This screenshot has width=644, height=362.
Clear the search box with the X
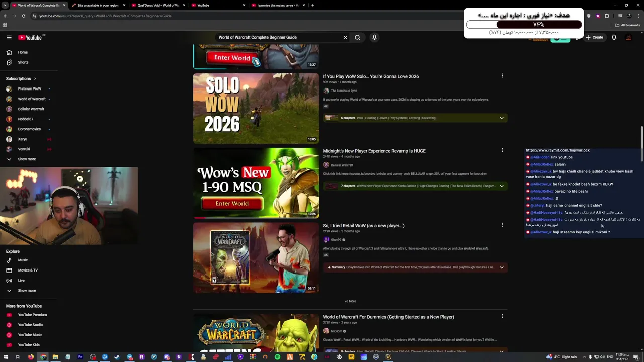[x=345, y=37]
